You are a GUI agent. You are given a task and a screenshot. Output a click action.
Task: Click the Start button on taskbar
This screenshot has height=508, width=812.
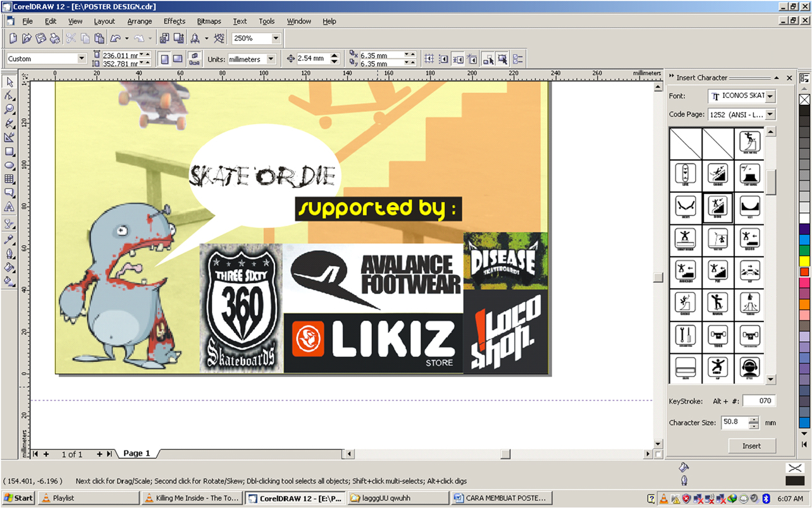point(18,498)
